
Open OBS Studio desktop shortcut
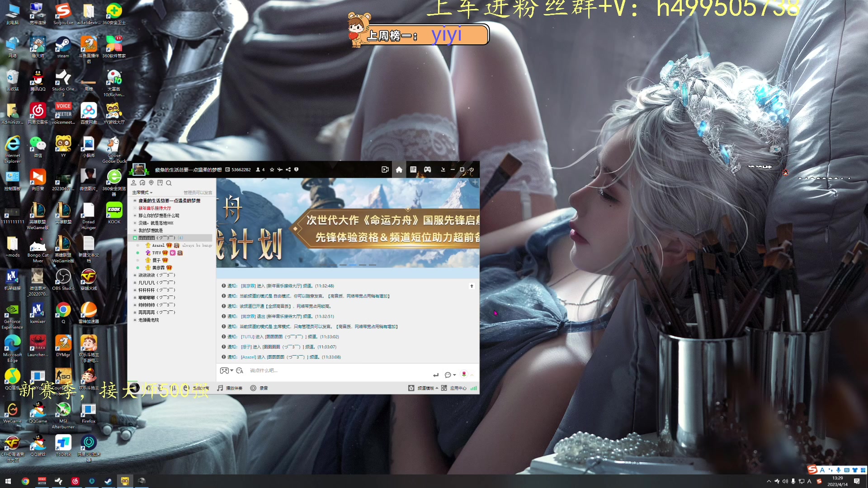63,280
